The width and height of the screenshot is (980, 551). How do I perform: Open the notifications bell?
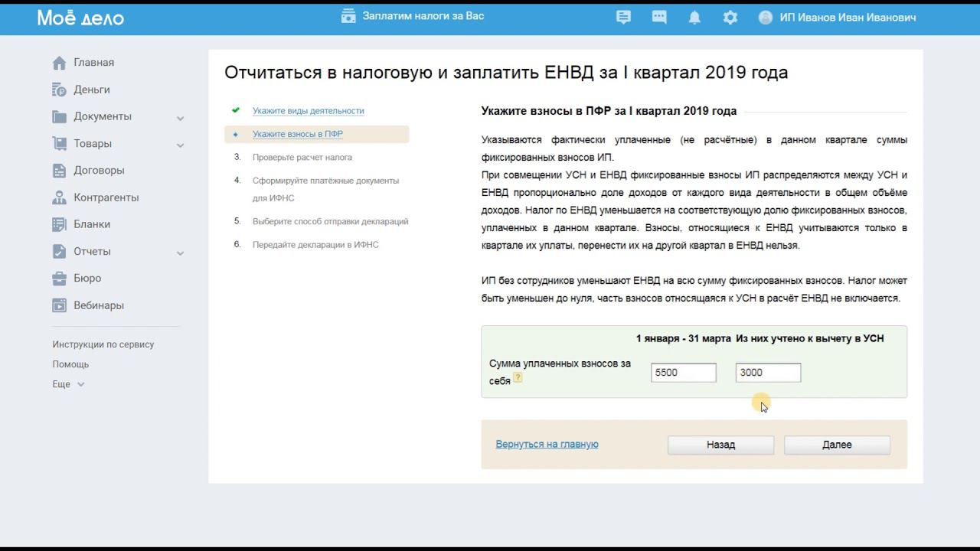click(694, 17)
